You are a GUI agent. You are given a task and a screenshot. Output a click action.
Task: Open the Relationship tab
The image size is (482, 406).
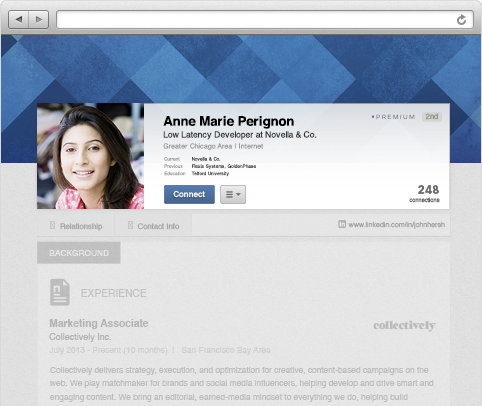point(76,226)
